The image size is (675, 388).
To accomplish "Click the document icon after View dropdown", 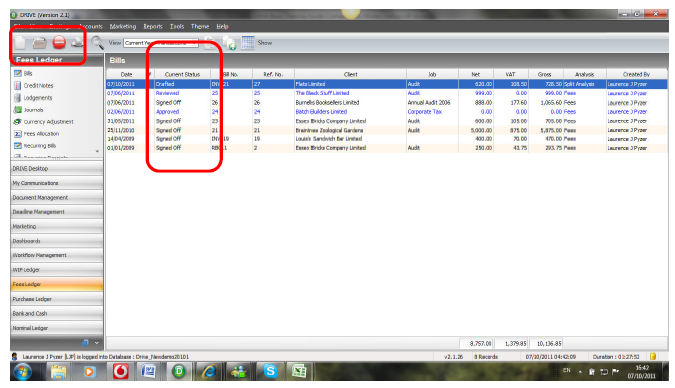I will pos(210,43).
